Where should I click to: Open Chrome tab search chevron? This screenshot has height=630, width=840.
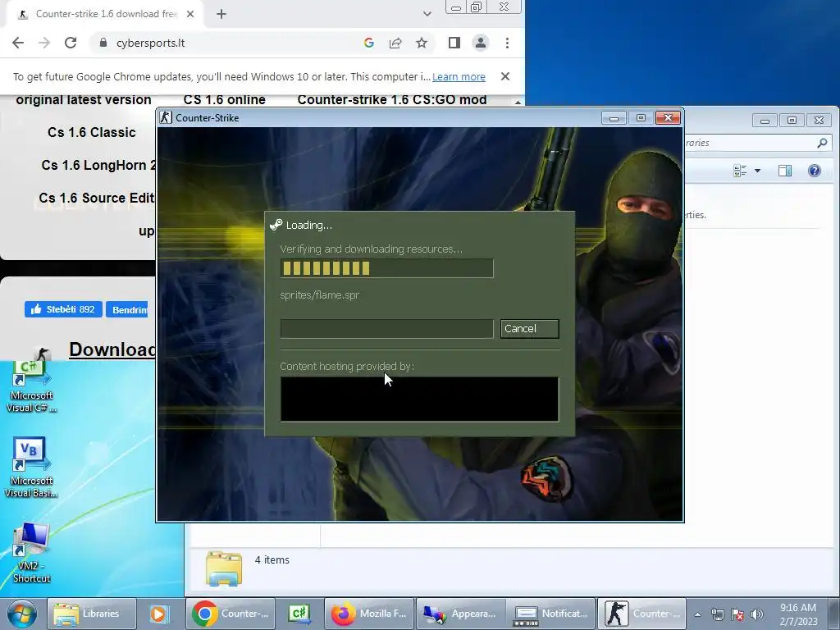point(427,14)
